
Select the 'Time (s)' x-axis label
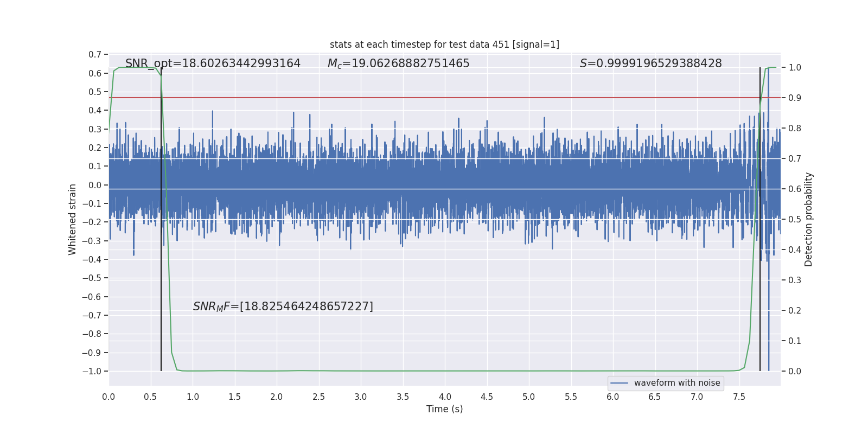coord(444,409)
